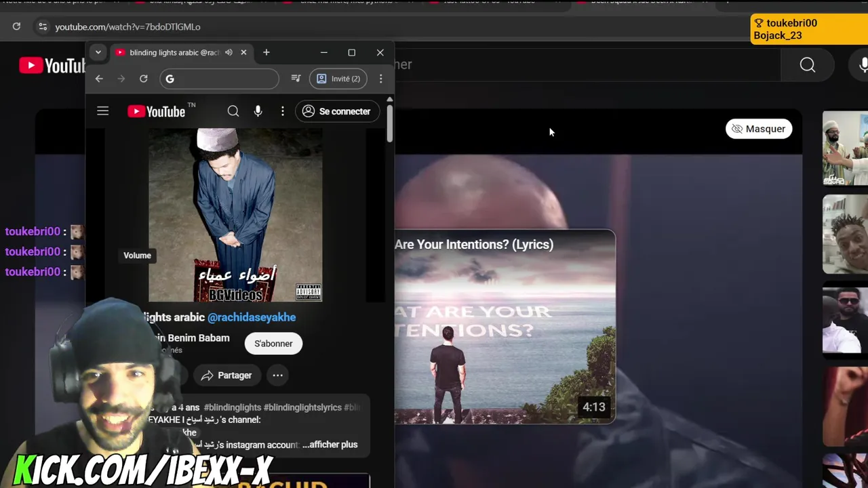Screen dimensions: 868x488
Task: Activate voice search microphone in popup
Action: [x=258, y=111]
